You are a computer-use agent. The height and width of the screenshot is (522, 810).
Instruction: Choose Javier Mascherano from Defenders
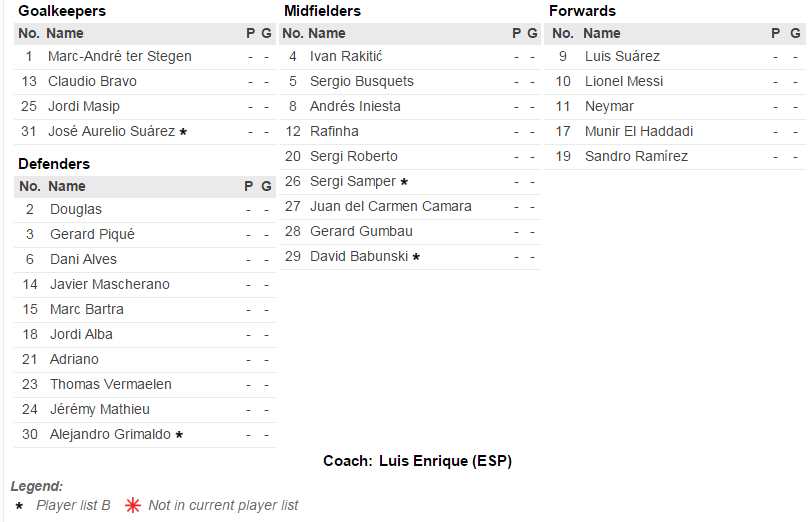pyautogui.click(x=109, y=284)
